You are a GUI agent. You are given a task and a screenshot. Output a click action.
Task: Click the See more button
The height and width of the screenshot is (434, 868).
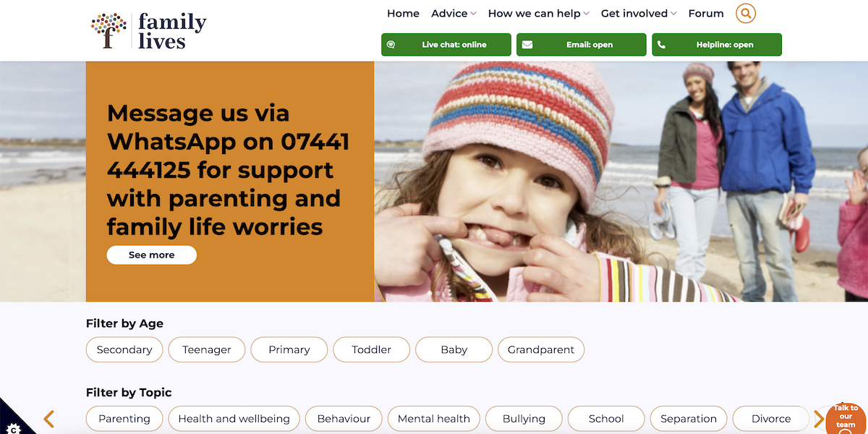[152, 255]
